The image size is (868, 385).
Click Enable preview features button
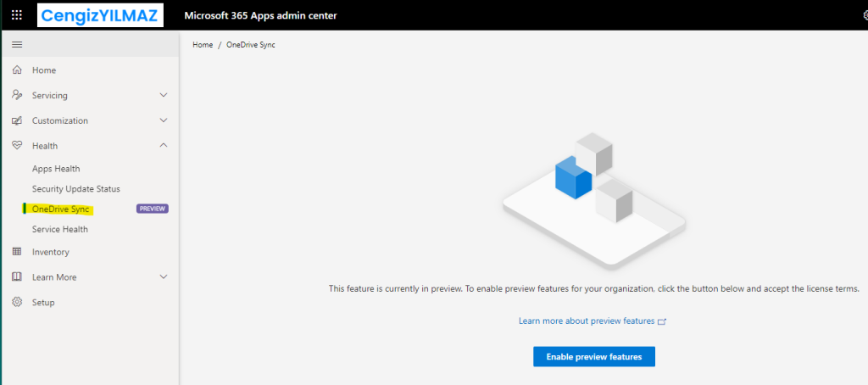point(593,357)
